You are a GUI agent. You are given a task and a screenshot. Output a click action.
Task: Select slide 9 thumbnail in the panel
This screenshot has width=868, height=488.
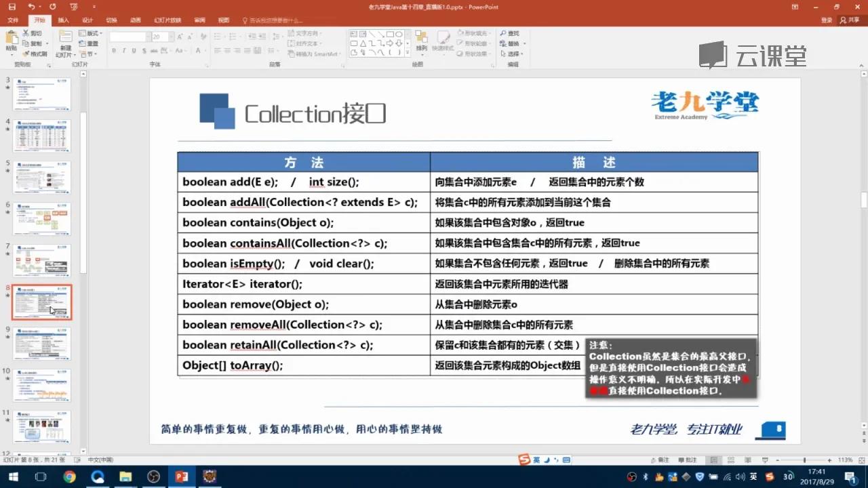[x=42, y=343]
